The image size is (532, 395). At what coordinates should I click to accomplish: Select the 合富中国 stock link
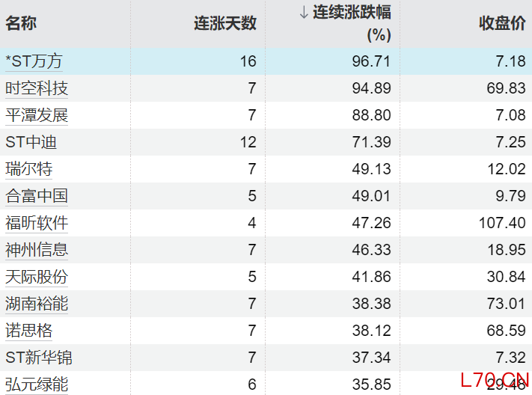[x=37, y=196]
